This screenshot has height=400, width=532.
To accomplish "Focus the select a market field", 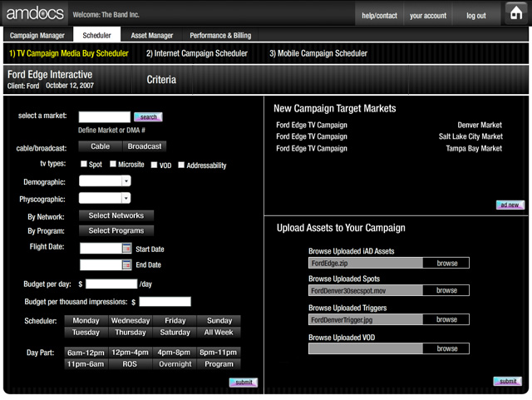I will tap(105, 116).
